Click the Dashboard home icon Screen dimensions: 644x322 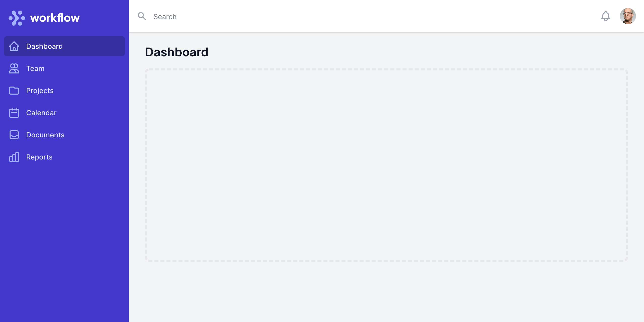pos(14,46)
